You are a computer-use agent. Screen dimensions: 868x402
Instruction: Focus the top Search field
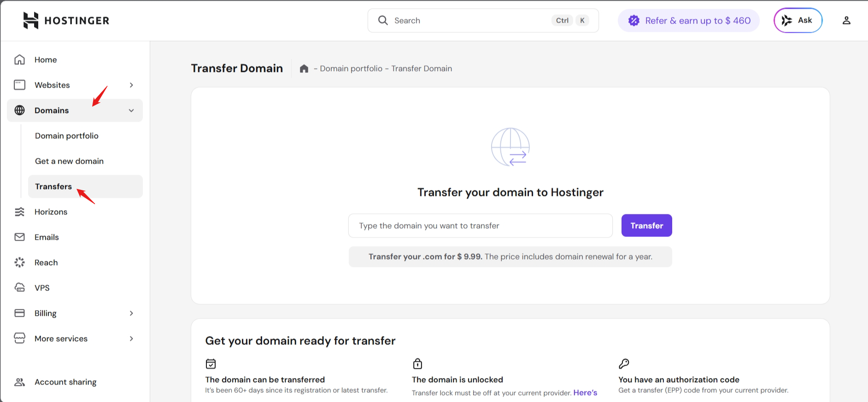pos(483,20)
